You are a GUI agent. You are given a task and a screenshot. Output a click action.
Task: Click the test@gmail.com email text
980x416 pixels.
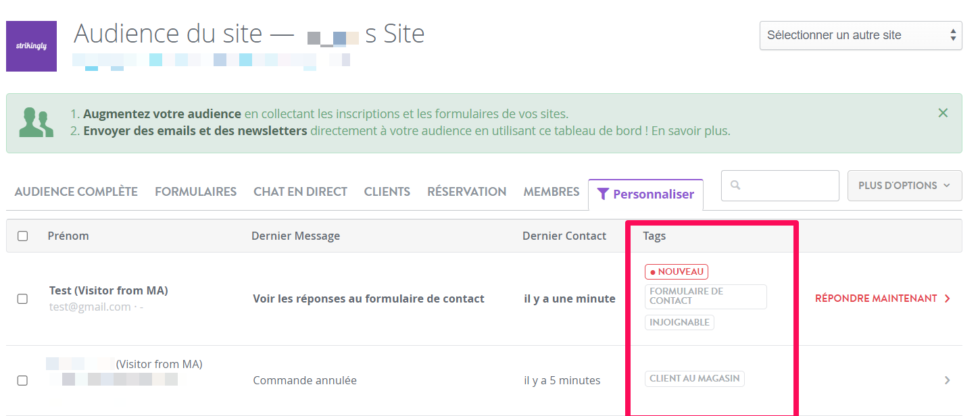90,307
